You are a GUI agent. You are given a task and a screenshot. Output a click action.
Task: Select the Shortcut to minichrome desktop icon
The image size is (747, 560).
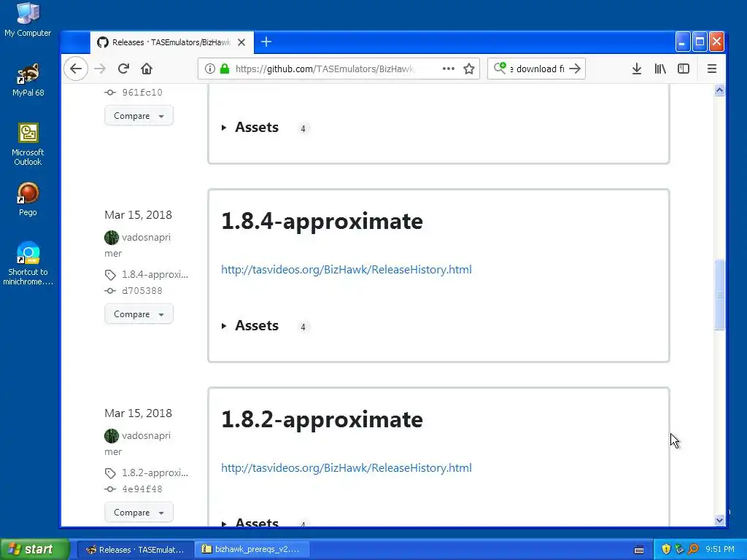28,263
